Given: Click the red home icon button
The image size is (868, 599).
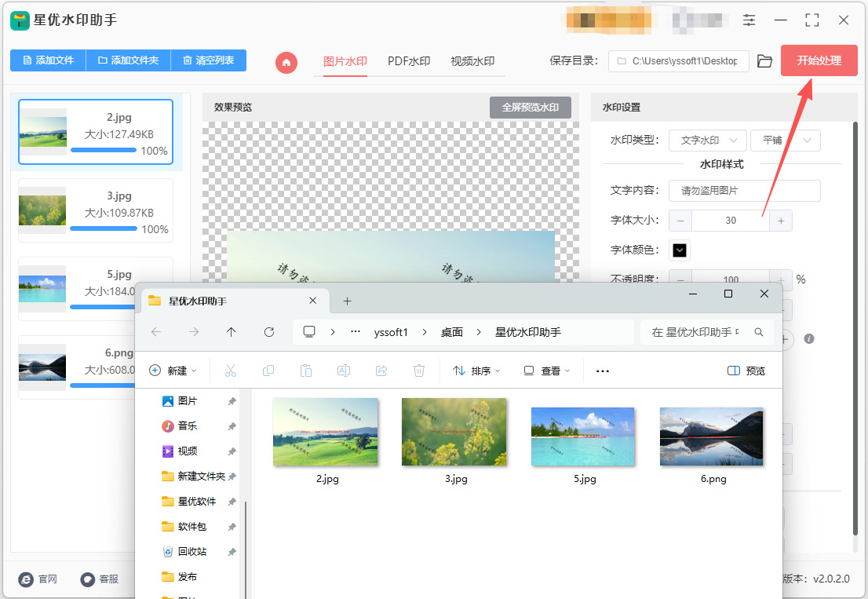Looking at the screenshot, I should pyautogui.click(x=286, y=62).
